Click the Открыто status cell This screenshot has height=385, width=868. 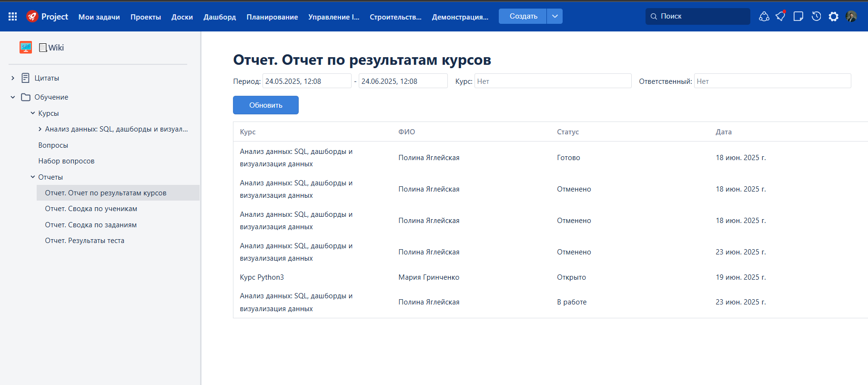571,277
